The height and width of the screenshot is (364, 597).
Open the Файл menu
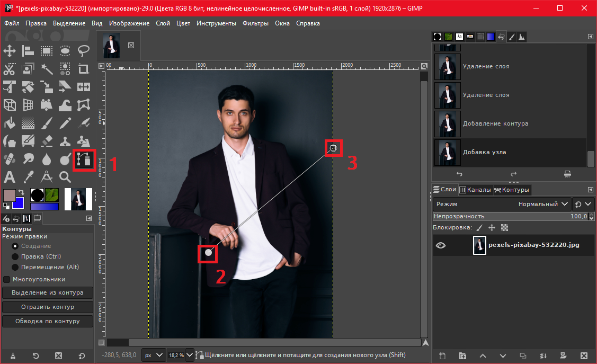[12, 23]
